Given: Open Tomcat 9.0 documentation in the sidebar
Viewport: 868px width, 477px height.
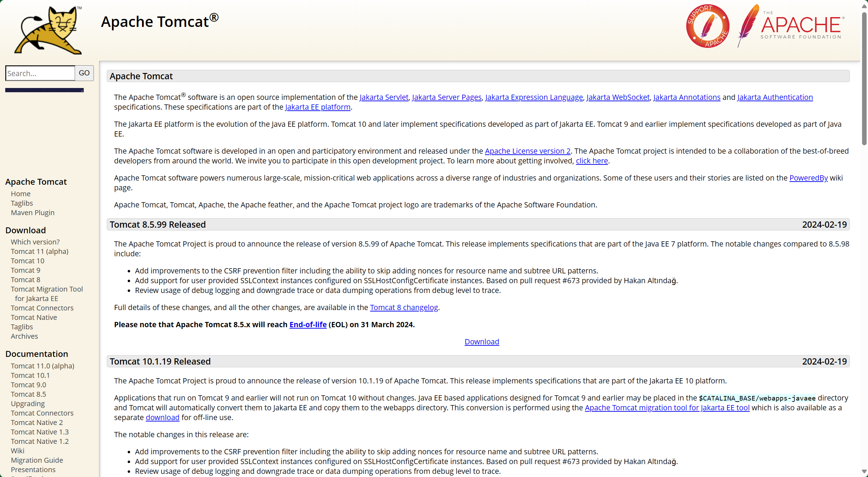Looking at the screenshot, I should 28,385.
